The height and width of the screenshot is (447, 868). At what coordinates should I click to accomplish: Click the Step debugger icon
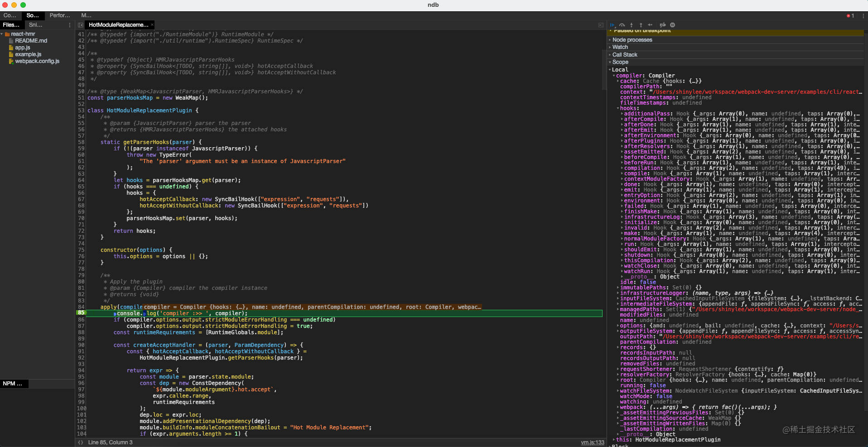650,25
